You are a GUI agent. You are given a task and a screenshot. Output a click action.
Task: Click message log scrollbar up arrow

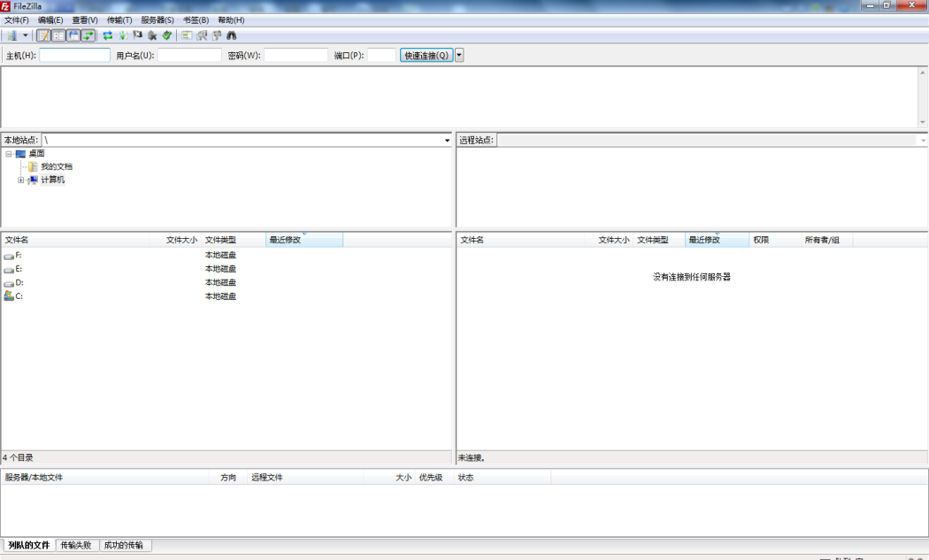[x=923, y=73]
